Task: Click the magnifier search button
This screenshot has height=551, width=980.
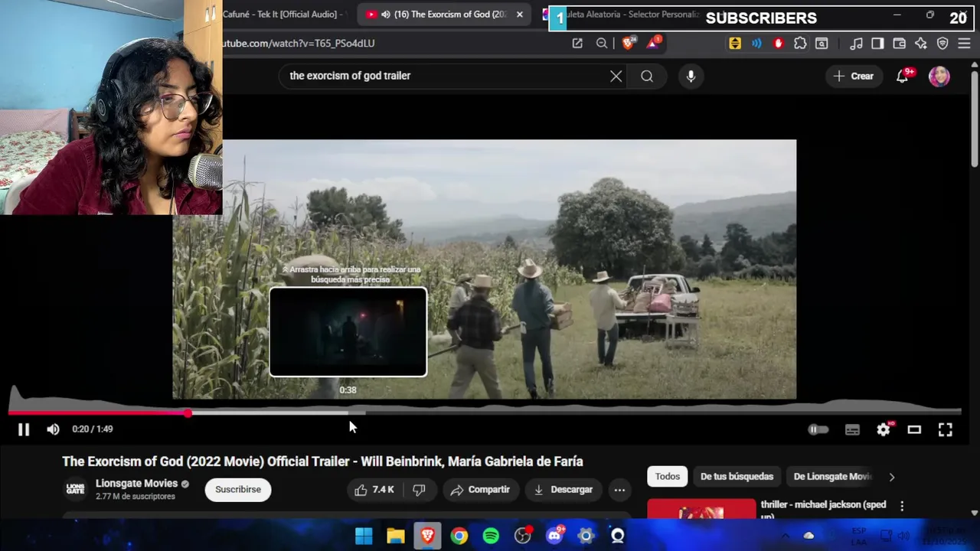Action: coord(647,76)
